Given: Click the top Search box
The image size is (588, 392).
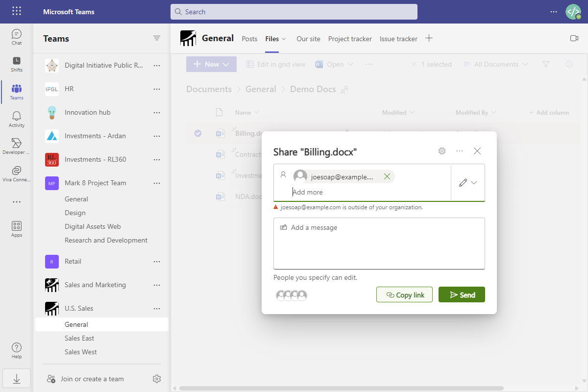Looking at the screenshot, I should [x=294, y=12].
